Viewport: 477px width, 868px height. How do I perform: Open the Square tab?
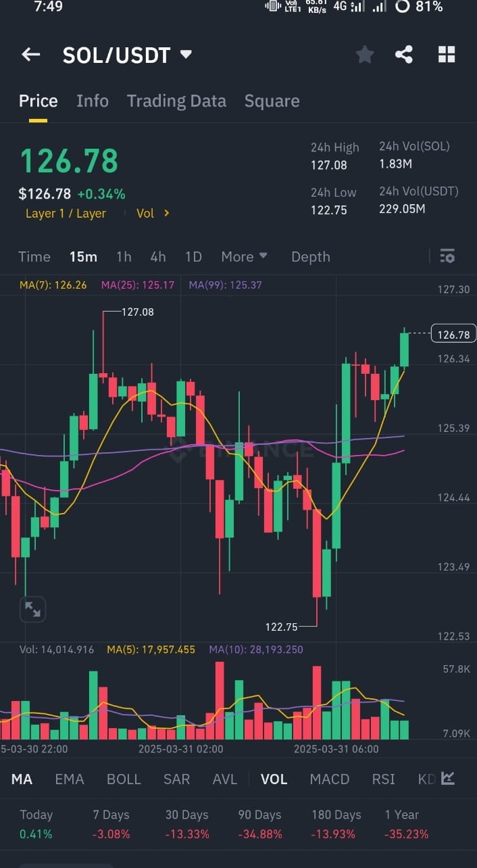[x=272, y=101]
